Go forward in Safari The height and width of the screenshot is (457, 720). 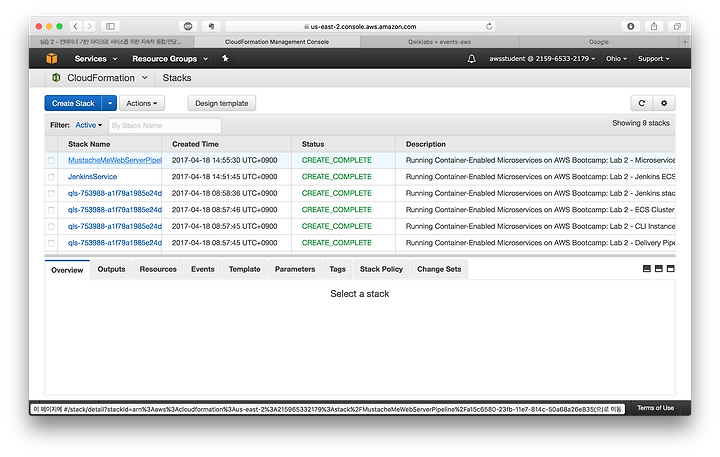90,26
